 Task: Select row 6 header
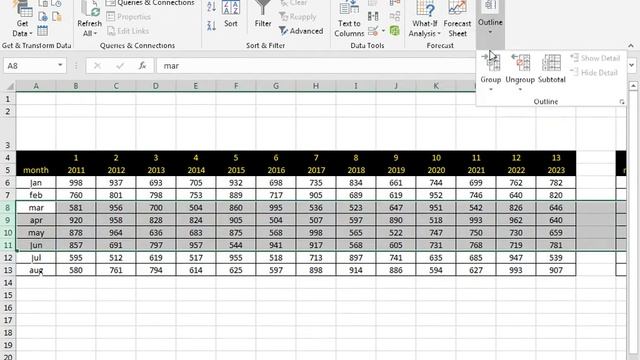click(x=8, y=183)
